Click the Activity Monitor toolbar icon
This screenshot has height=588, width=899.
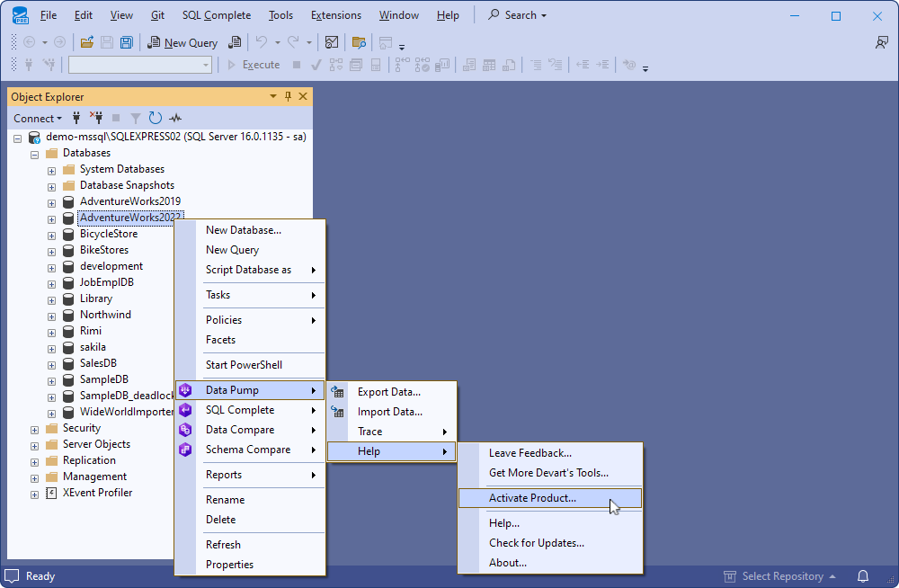point(332,42)
